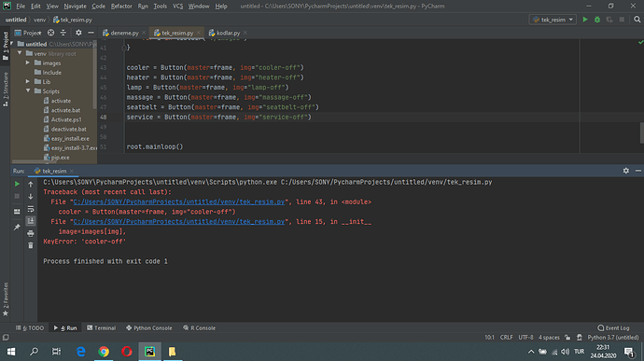Collapse the untitled project root node
Screen dimensions: 644x361
pos(12,44)
